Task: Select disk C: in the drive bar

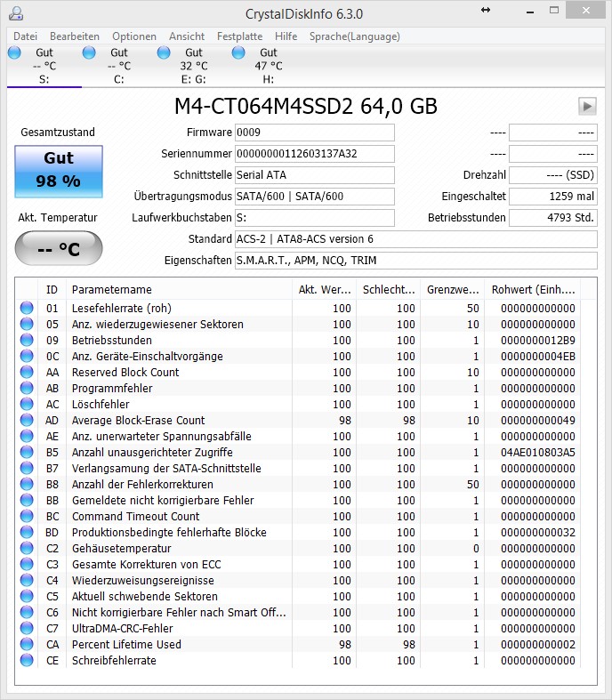Action: click(x=118, y=66)
